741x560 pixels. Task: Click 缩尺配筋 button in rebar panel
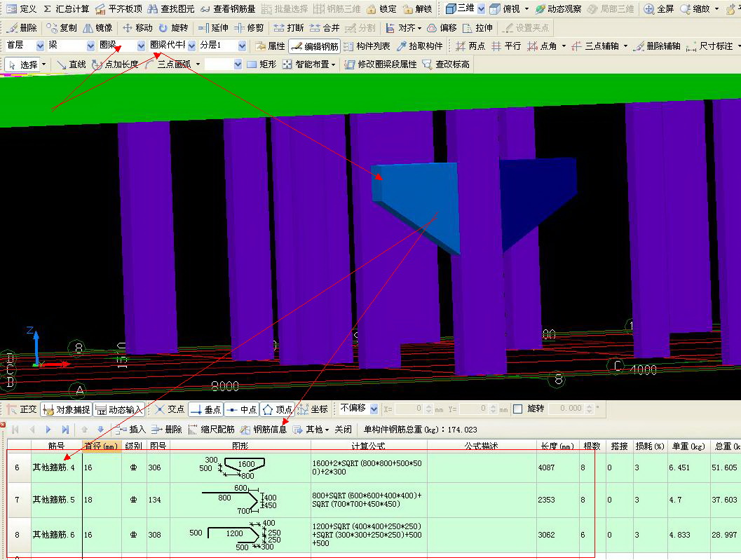coord(211,430)
